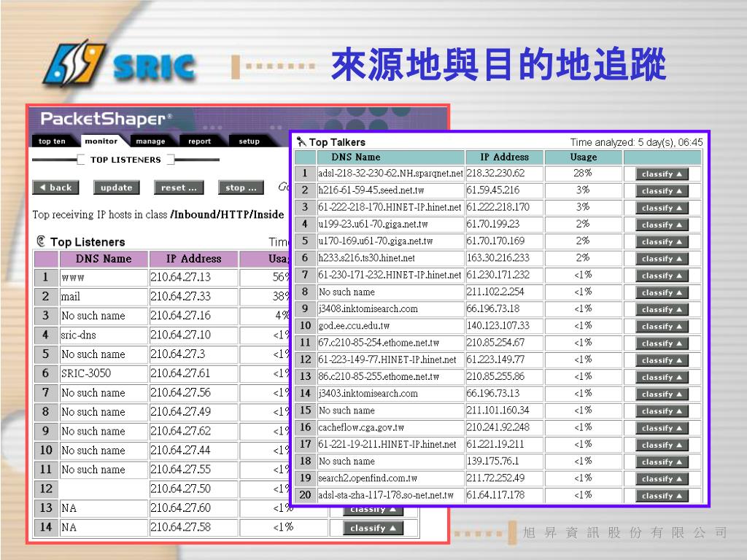Classify u199-23.u61-70.giga.net.tw row
The image size is (747, 560).
point(662,225)
